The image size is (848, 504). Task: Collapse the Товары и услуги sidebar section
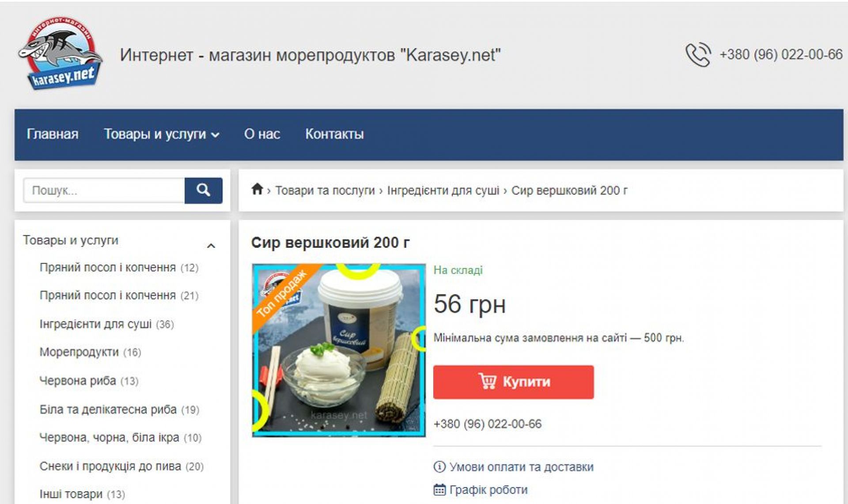[x=211, y=246]
